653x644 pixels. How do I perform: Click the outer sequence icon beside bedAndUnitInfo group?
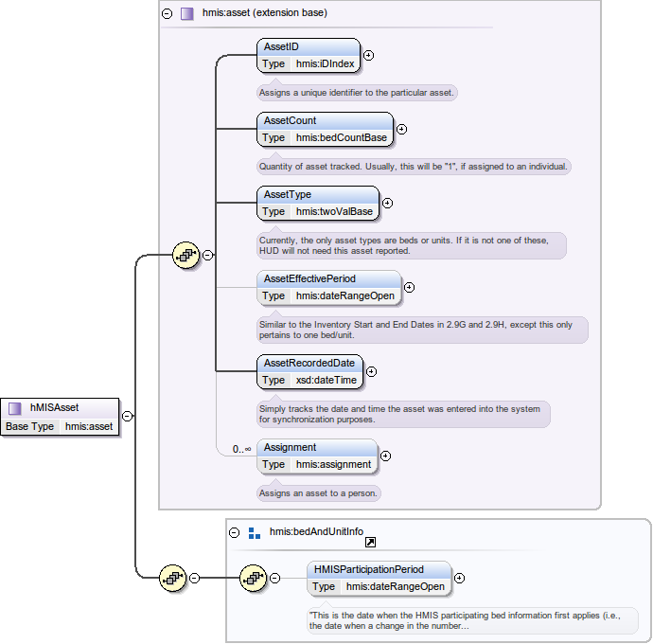tap(171, 577)
